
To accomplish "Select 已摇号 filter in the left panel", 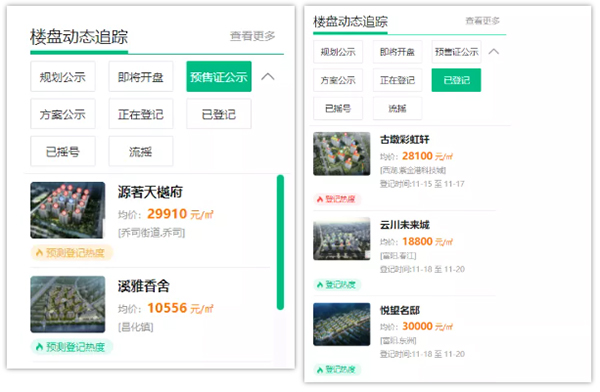I will tap(63, 152).
